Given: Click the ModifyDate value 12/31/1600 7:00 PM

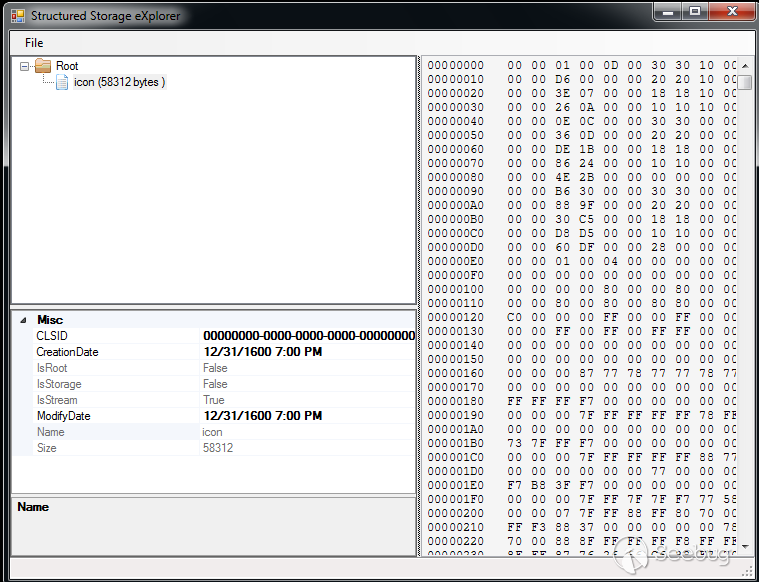Looking at the screenshot, I should click(262, 415).
